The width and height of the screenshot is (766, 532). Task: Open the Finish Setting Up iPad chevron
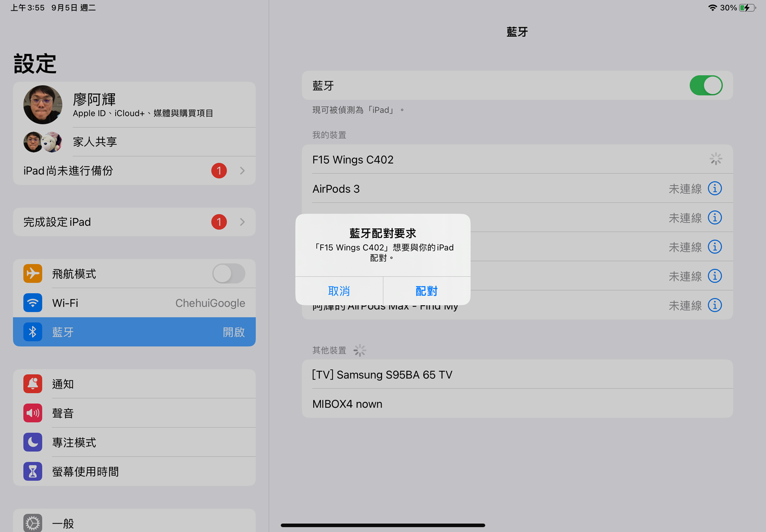click(x=242, y=222)
